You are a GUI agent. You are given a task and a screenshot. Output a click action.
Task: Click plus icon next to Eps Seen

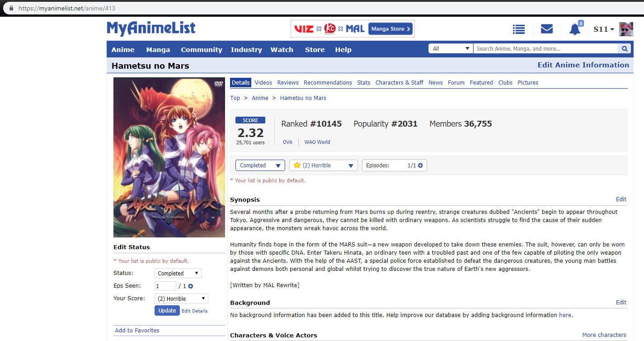coord(191,286)
